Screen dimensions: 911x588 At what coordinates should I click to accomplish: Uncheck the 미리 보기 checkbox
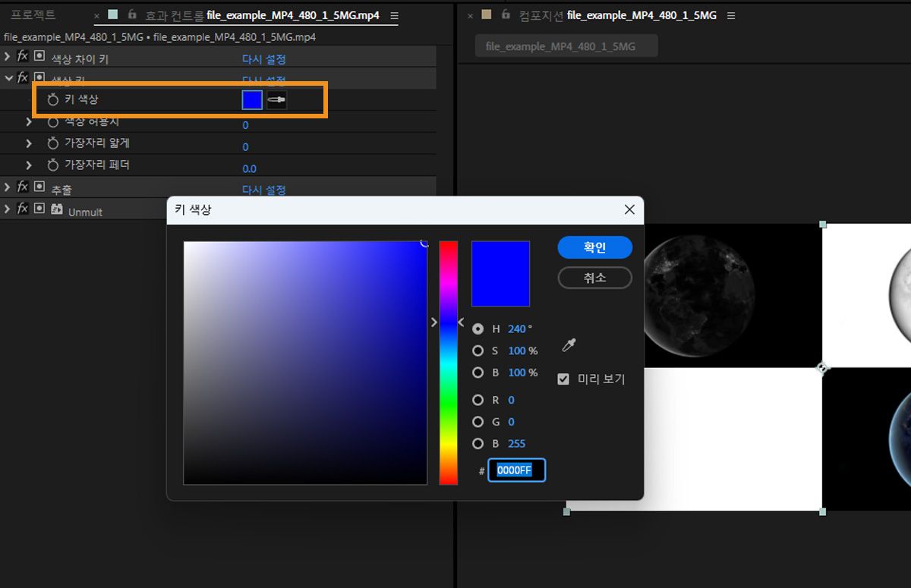(563, 379)
